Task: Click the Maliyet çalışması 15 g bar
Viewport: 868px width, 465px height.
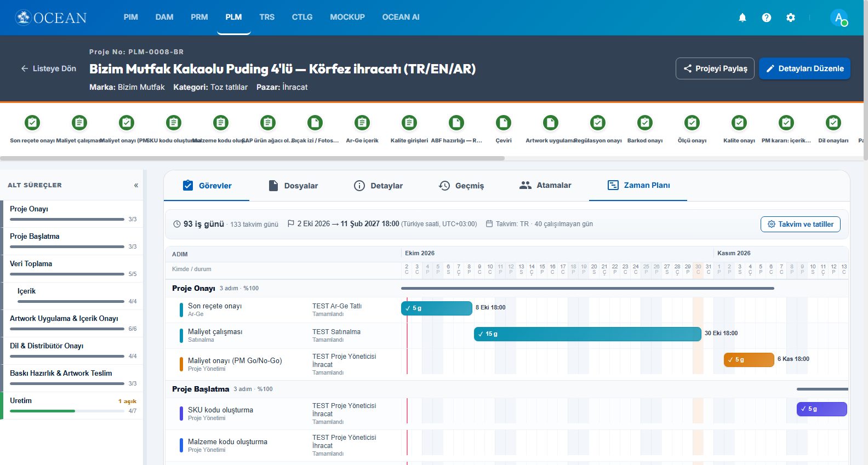Action: 587,334
